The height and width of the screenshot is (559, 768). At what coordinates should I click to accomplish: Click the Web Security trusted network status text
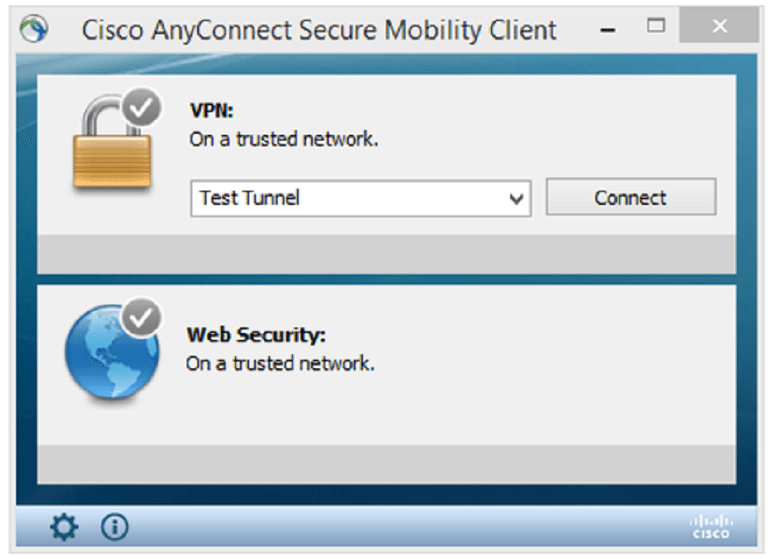coord(280,363)
